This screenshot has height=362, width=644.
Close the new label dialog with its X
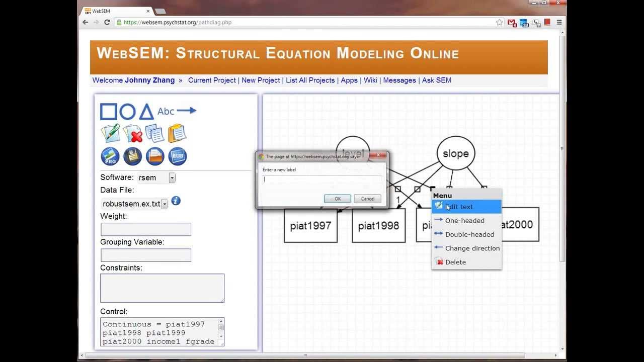377,154
